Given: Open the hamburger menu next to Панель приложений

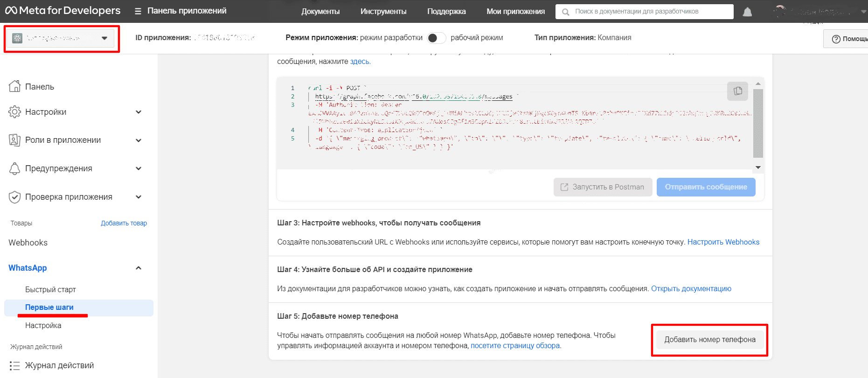Looking at the screenshot, I should [x=138, y=11].
